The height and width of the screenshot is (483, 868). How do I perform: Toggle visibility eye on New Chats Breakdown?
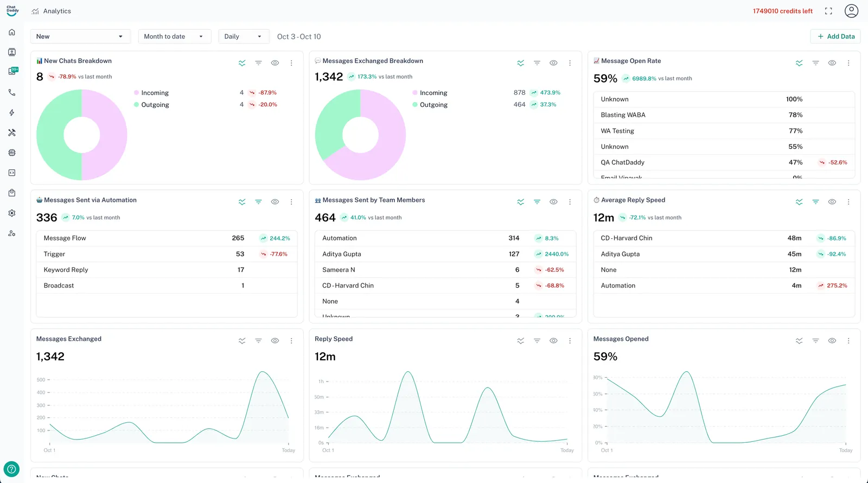coord(275,63)
